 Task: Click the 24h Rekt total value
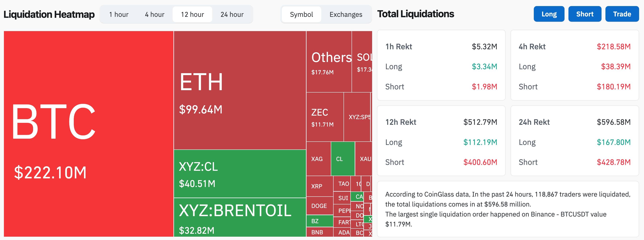[x=613, y=122]
